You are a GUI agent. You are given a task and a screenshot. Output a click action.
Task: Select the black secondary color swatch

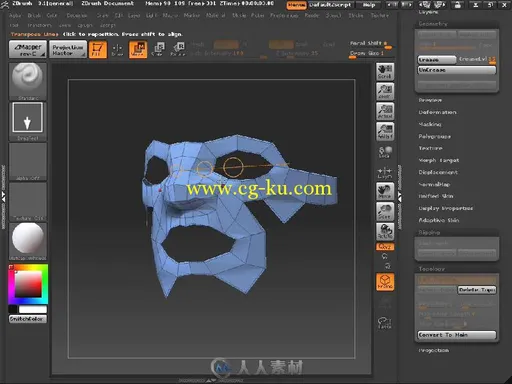pyautogui.click(x=13, y=309)
